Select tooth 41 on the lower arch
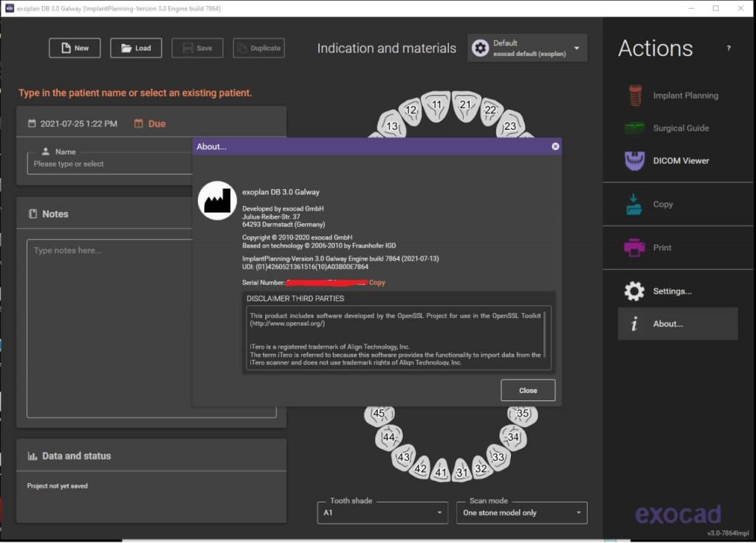 (x=441, y=471)
